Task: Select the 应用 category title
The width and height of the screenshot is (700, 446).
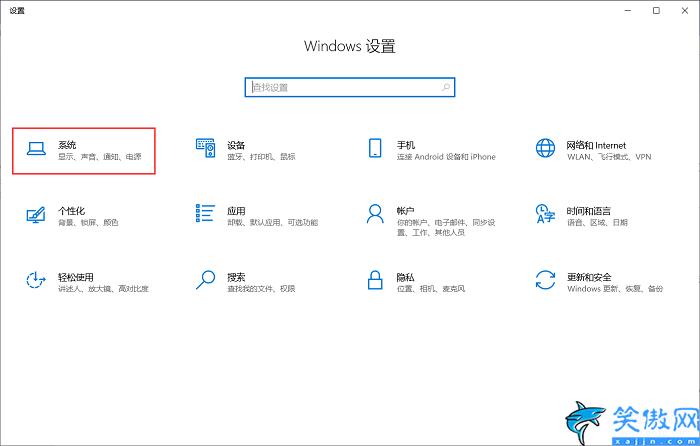Action: [x=236, y=211]
